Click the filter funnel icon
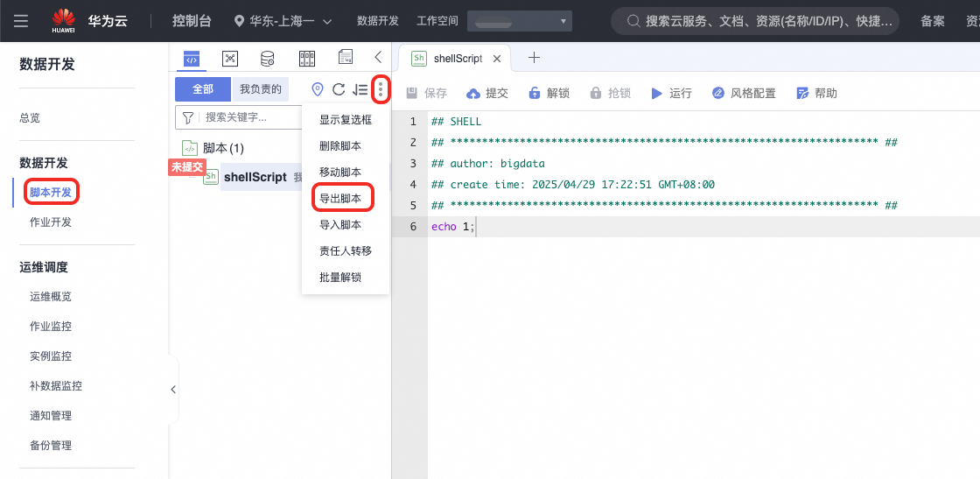 pyautogui.click(x=187, y=117)
